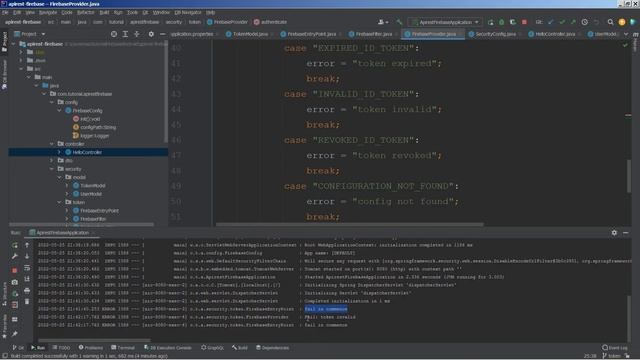Toggle Structure tool window side tab
The height and width of the screenshot is (360, 640).
pos(4,294)
